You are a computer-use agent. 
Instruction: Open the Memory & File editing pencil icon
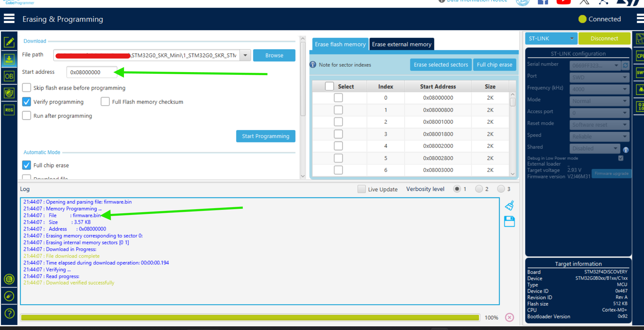click(x=9, y=42)
